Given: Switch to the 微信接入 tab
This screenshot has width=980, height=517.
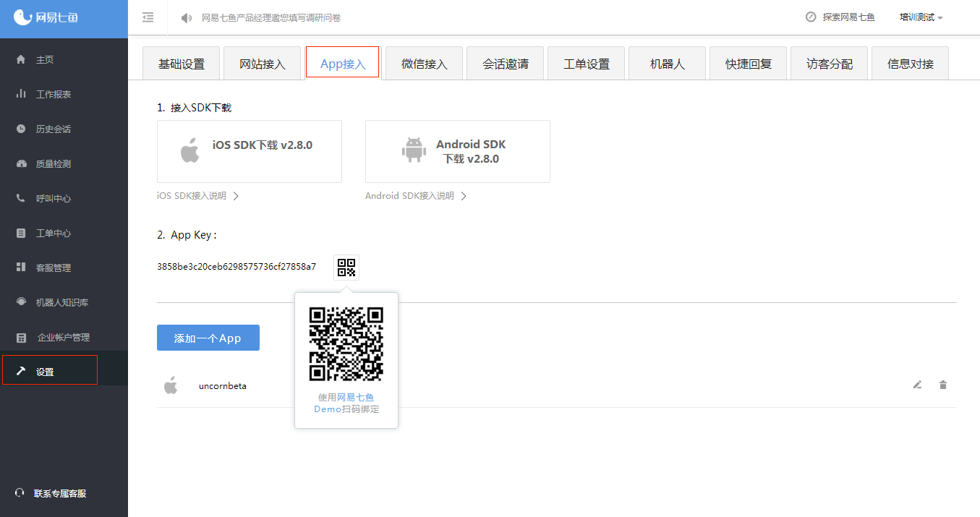Looking at the screenshot, I should [425, 63].
